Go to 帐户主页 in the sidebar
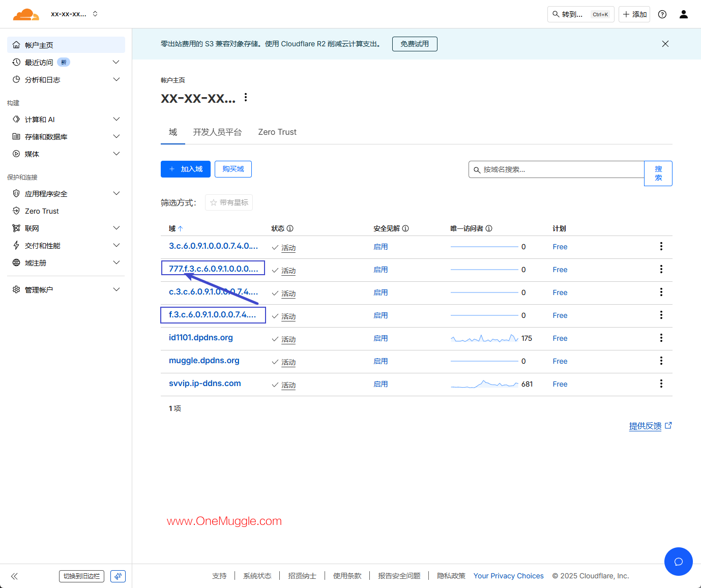Screen dimensions: 701x588 66,45
